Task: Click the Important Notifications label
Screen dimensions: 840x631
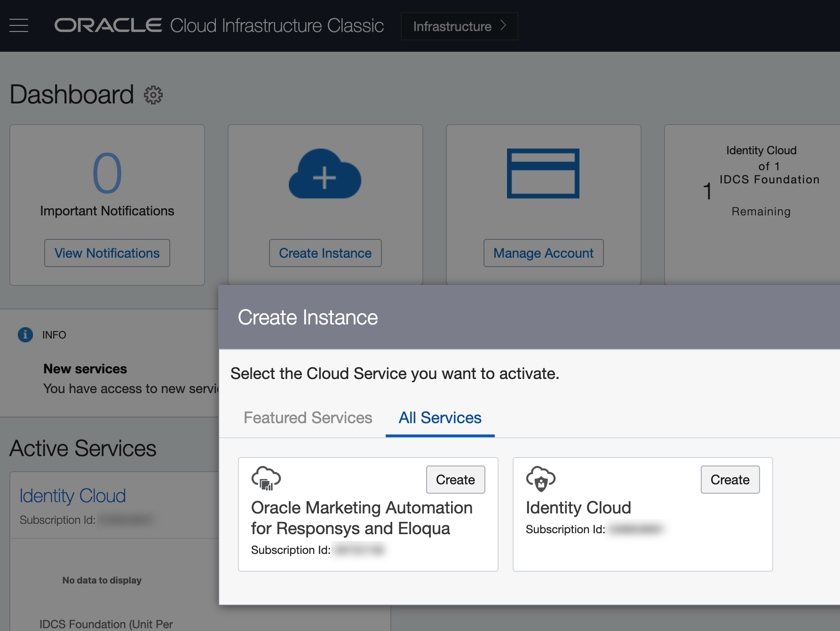Action: pyautogui.click(x=107, y=211)
